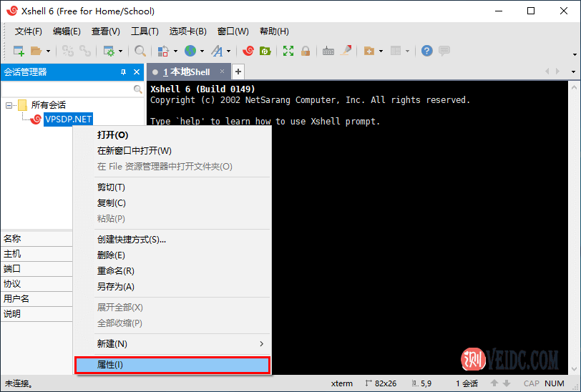Collapse the 所有会话 tree node
581x392 pixels.
pos(9,105)
